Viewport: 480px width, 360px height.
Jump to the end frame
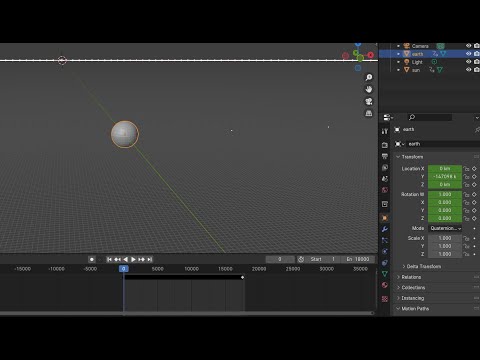[x=150, y=259]
